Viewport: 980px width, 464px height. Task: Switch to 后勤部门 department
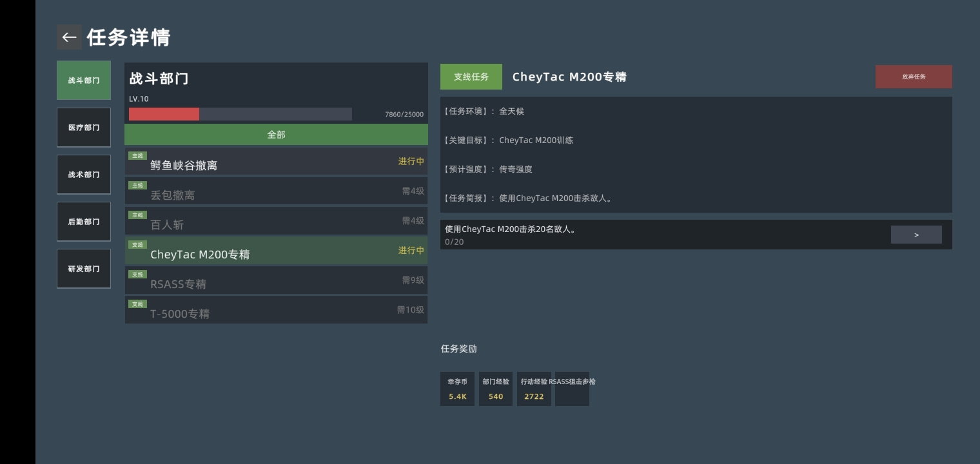pyautogui.click(x=84, y=222)
